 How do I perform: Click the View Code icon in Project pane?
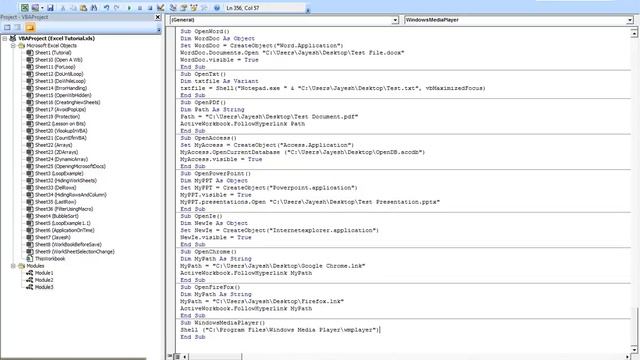point(7,27)
